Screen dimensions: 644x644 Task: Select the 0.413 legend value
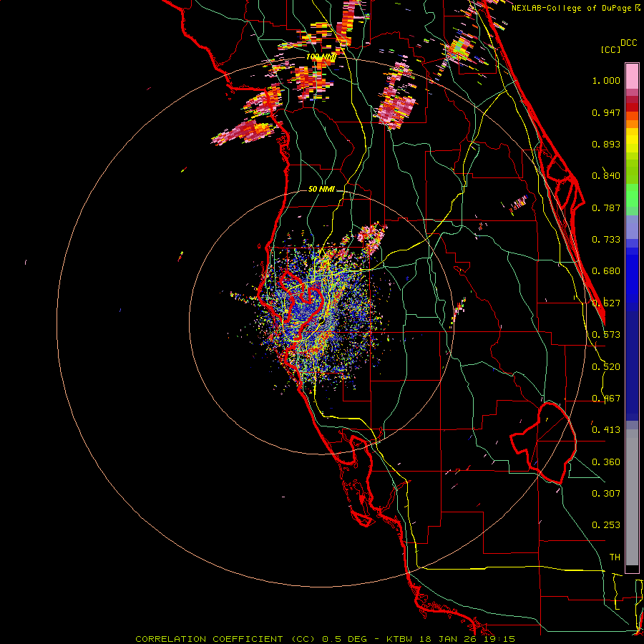pos(606,430)
